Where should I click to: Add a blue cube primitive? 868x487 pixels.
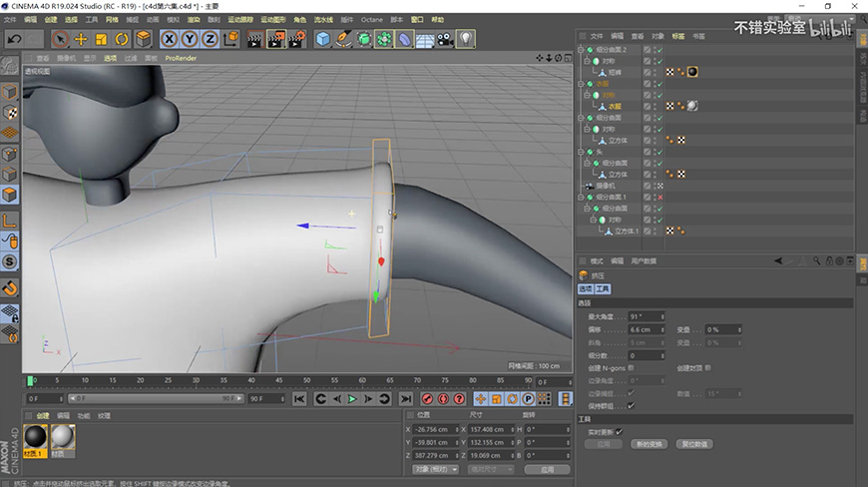point(323,39)
